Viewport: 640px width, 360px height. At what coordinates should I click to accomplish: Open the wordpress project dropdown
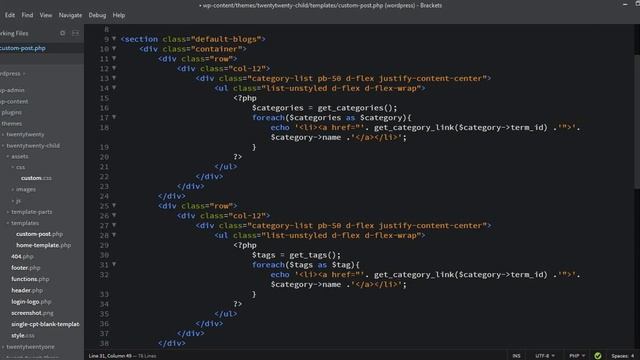point(13,73)
